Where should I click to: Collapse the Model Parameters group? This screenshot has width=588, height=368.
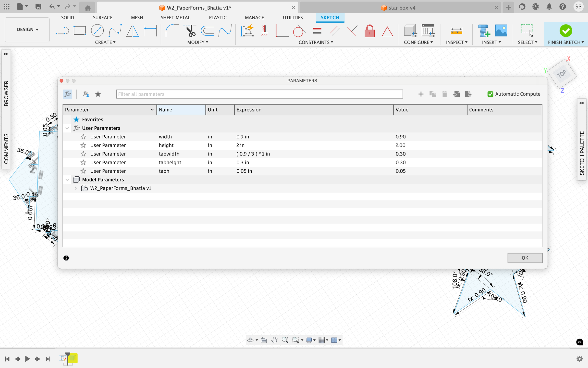67,180
